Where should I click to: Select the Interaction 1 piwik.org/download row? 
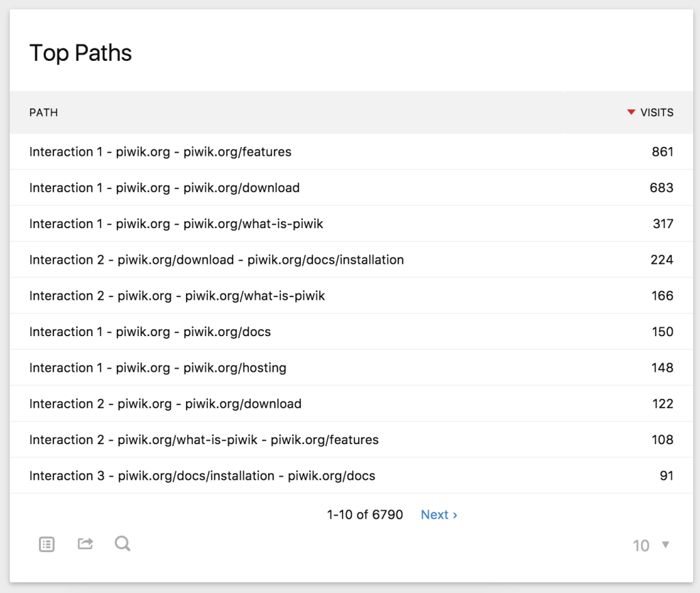click(165, 188)
